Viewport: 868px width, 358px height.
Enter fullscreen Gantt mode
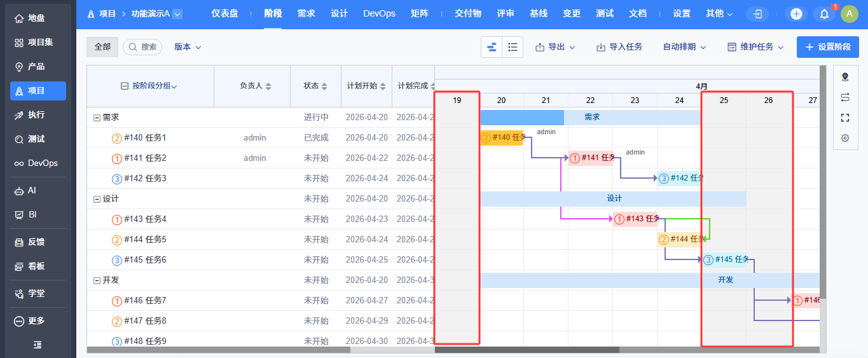(x=845, y=118)
